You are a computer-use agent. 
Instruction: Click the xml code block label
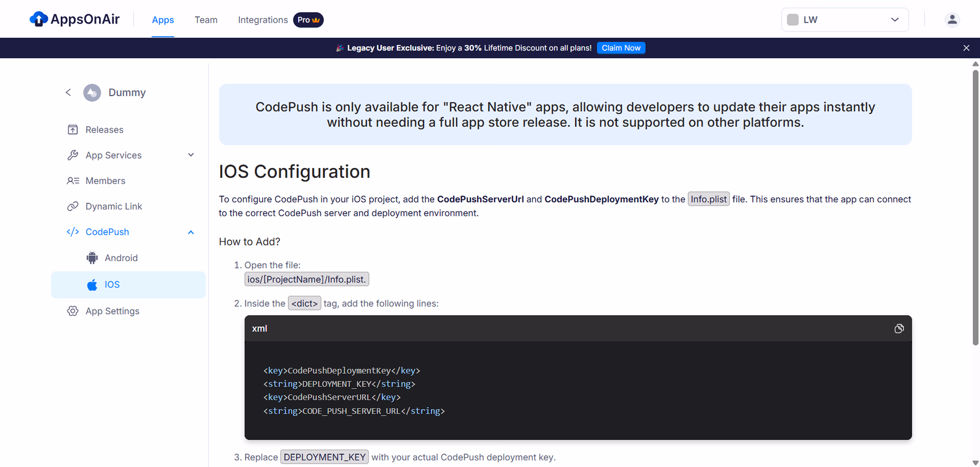coord(259,329)
